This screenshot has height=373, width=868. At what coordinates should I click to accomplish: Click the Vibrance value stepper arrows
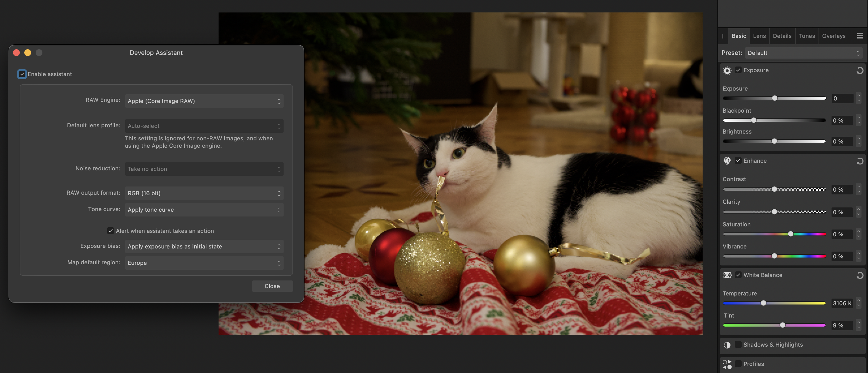pos(859,256)
